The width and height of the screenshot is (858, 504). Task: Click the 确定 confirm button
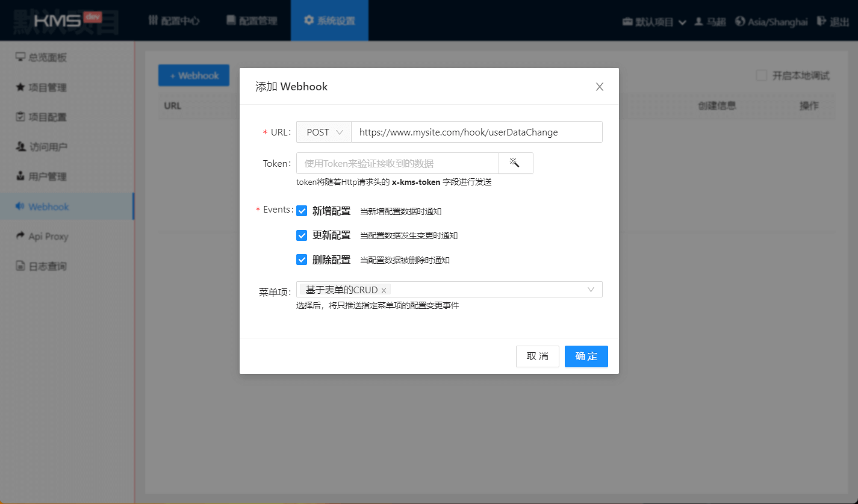point(586,356)
